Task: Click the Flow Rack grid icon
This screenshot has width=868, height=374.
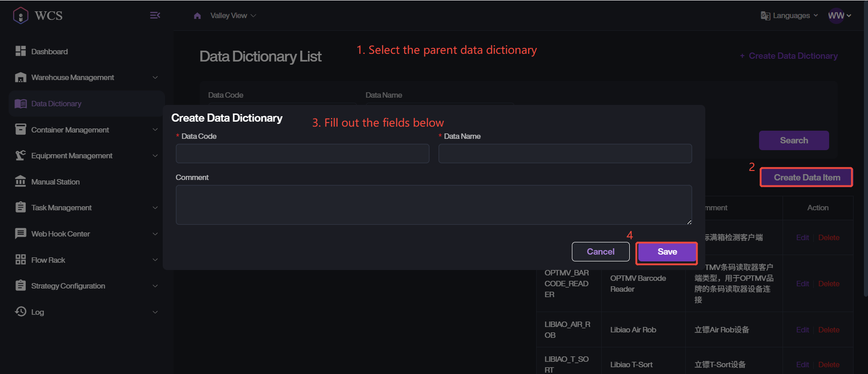Action: [x=20, y=260]
